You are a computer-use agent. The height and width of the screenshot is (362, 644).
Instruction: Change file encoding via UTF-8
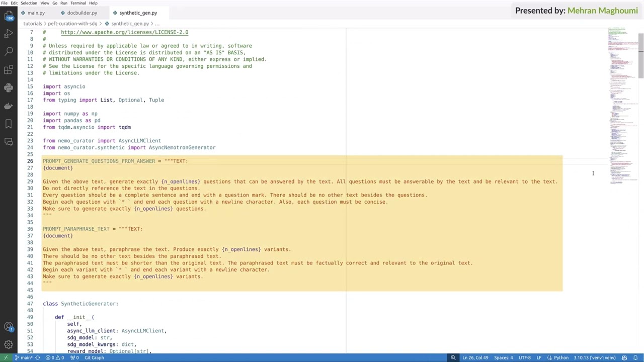click(x=524, y=357)
